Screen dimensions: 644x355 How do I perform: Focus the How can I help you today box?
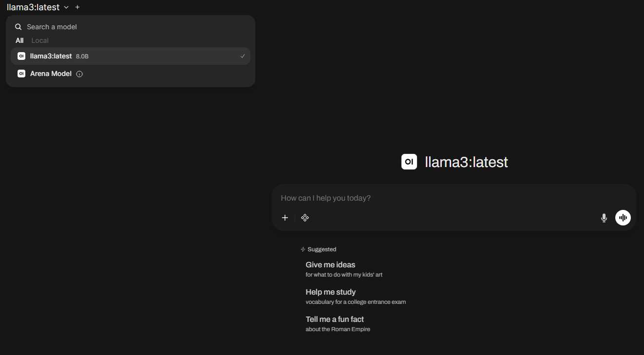pyautogui.click(x=454, y=198)
